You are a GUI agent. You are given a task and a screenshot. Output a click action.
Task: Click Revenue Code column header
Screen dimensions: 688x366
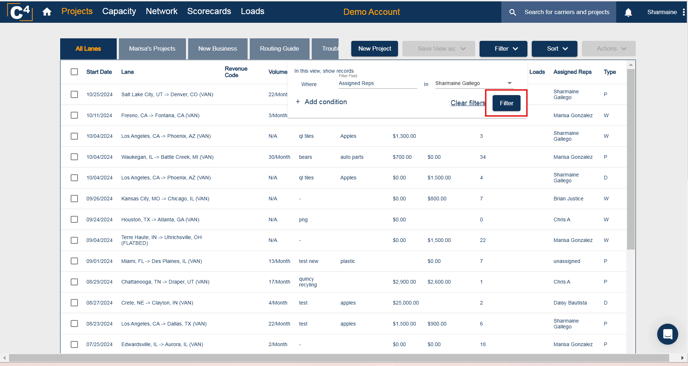point(236,72)
